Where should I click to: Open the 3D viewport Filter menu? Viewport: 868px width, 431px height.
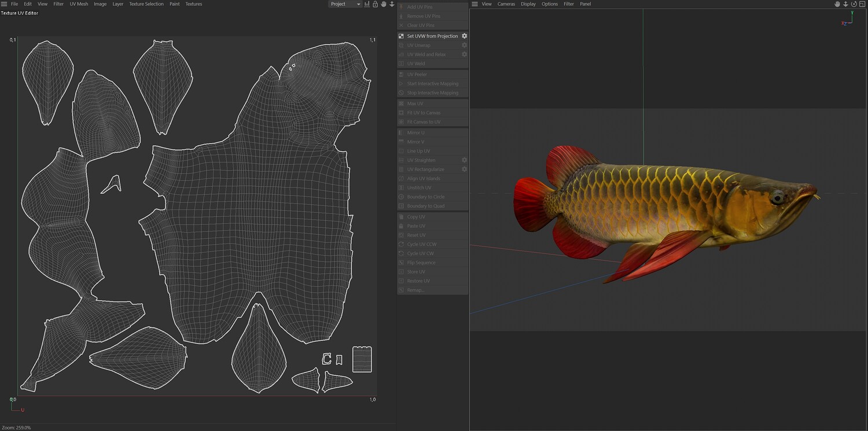569,4
